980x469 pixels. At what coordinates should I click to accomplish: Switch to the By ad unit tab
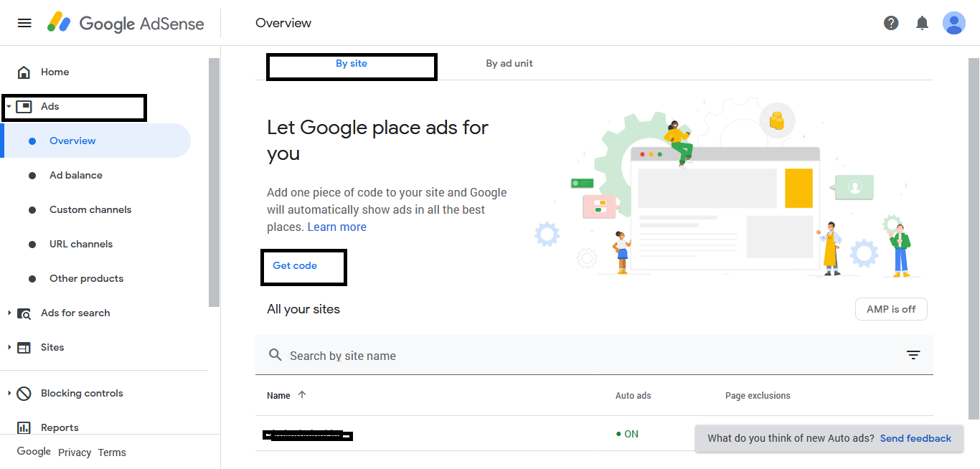(x=509, y=64)
